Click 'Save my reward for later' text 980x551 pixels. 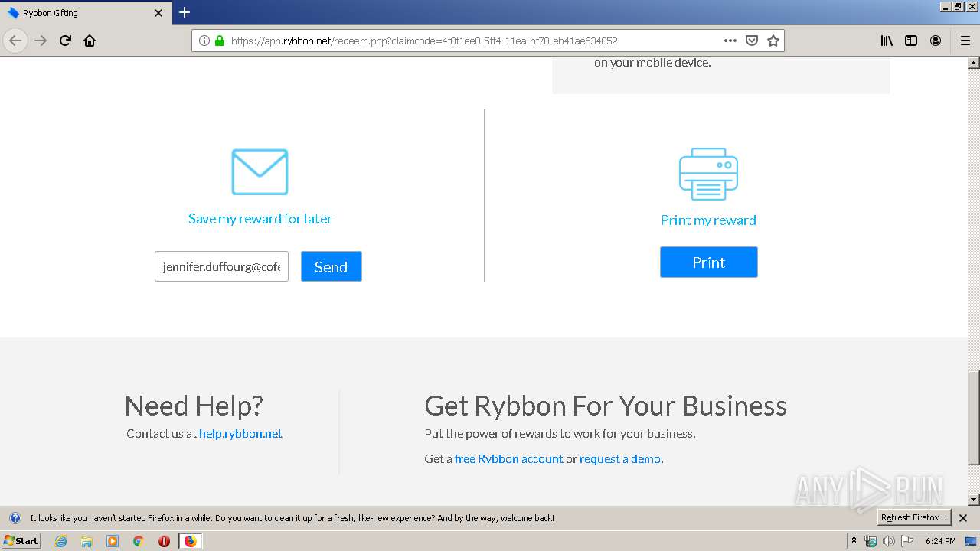click(x=260, y=219)
